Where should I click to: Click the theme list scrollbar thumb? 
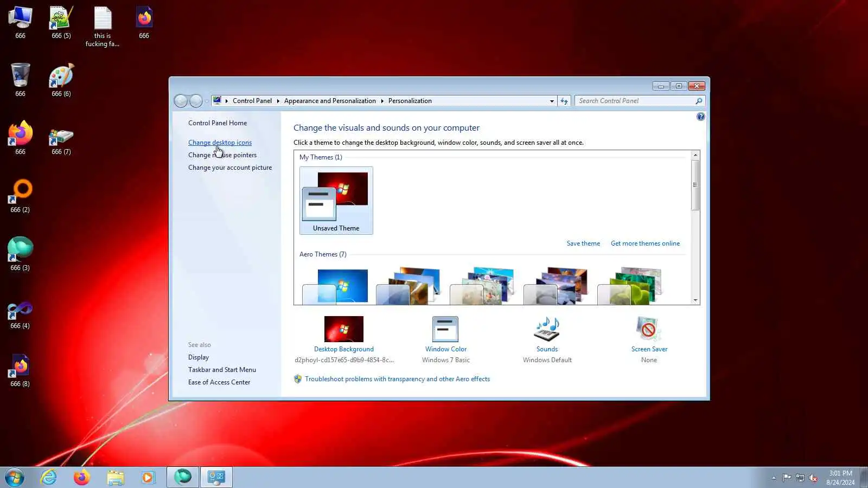[x=695, y=185]
